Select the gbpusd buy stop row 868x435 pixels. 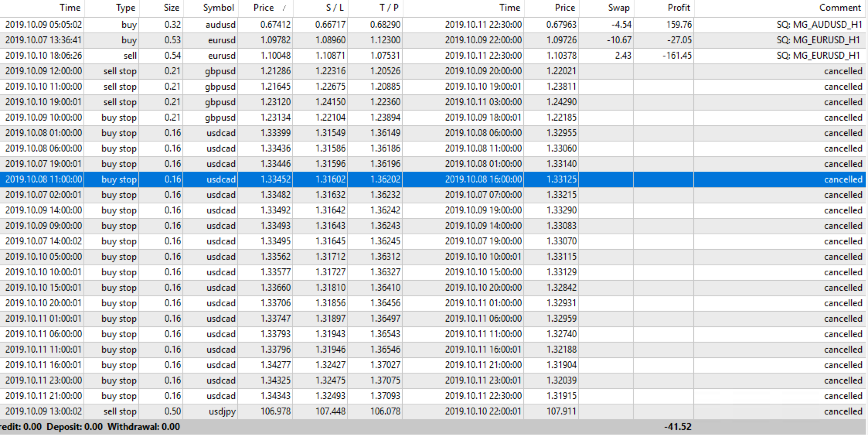coord(220,118)
